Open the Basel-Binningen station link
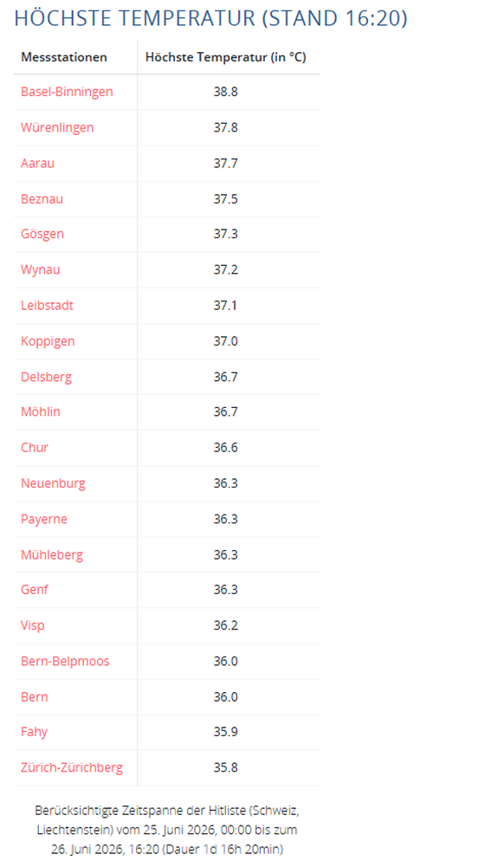The height and width of the screenshot is (867, 504). [67, 92]
